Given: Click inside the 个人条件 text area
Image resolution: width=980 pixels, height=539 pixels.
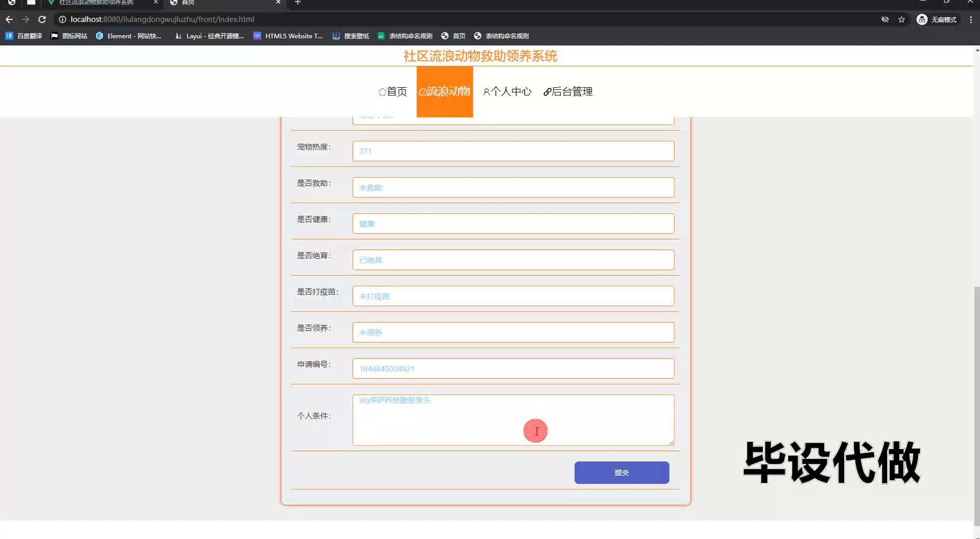Looking at the screenshot, I should coord(513,420).
